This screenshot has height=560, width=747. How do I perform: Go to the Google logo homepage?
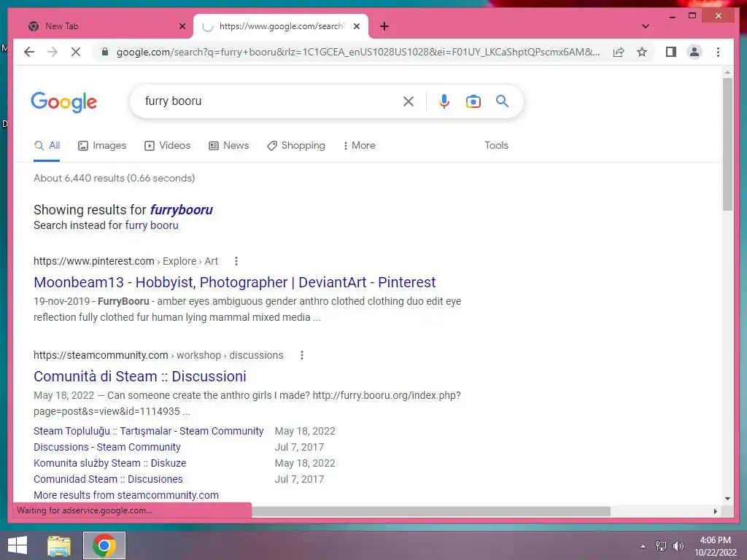click(x=64, y=102)
